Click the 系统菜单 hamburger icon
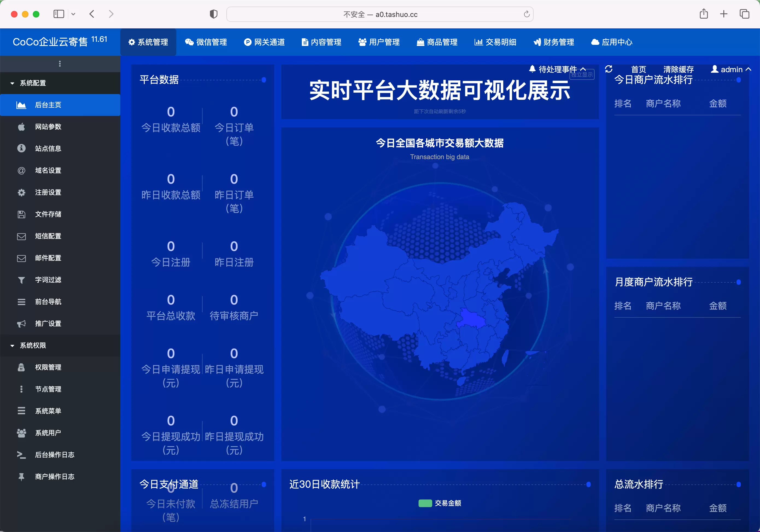760x532 pixels. 21,411
